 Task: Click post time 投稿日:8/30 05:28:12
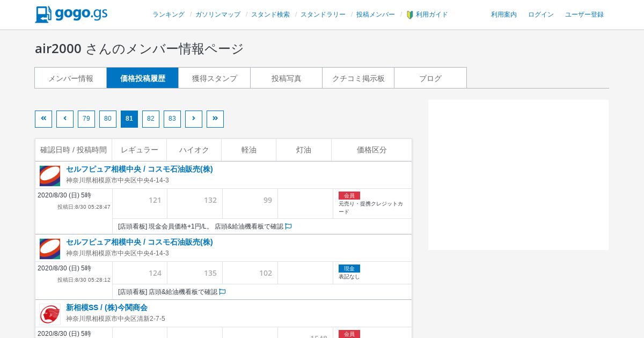click(84, 280)
